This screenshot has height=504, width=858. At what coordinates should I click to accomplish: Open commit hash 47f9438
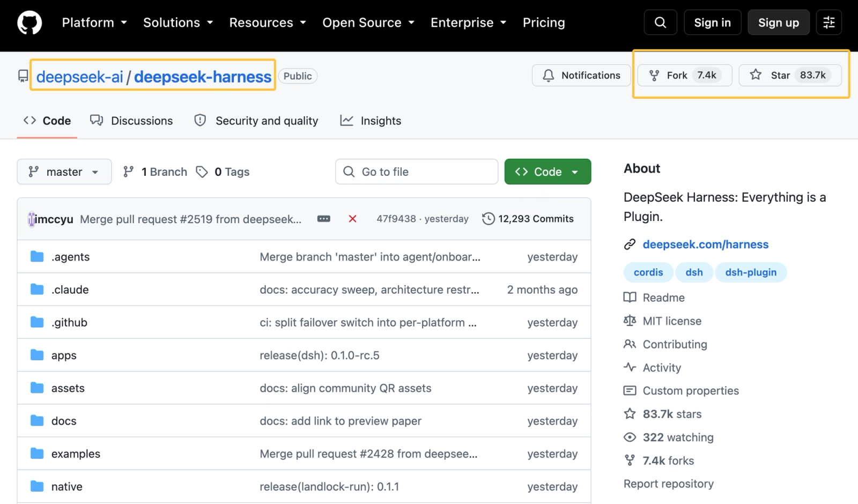(x=396, y=219)
